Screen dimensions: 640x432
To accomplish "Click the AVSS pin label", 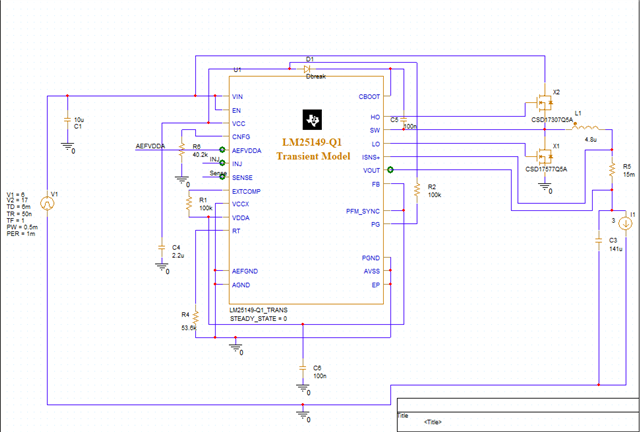I will coord(372,272).
